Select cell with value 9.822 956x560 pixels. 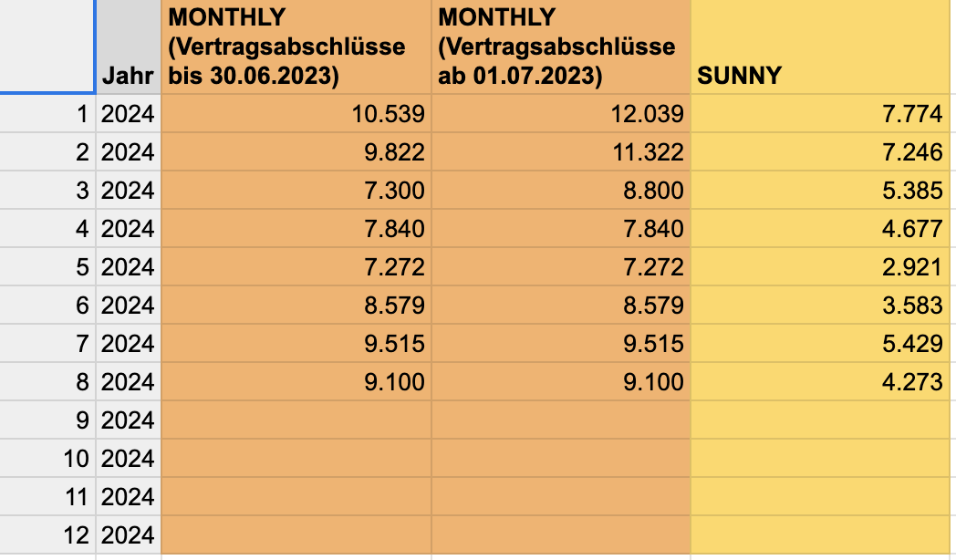pyautogui.click(x=296, y=151)
